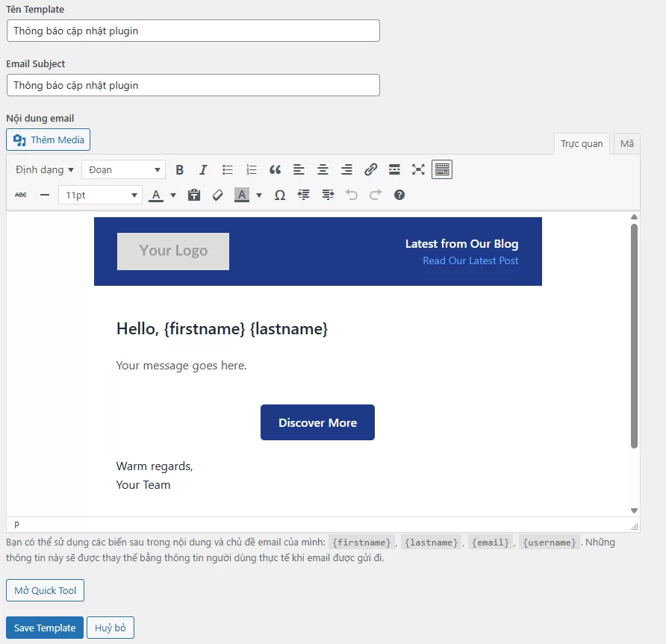
Task: Click the Save Template button
Action: click(45, 628)
